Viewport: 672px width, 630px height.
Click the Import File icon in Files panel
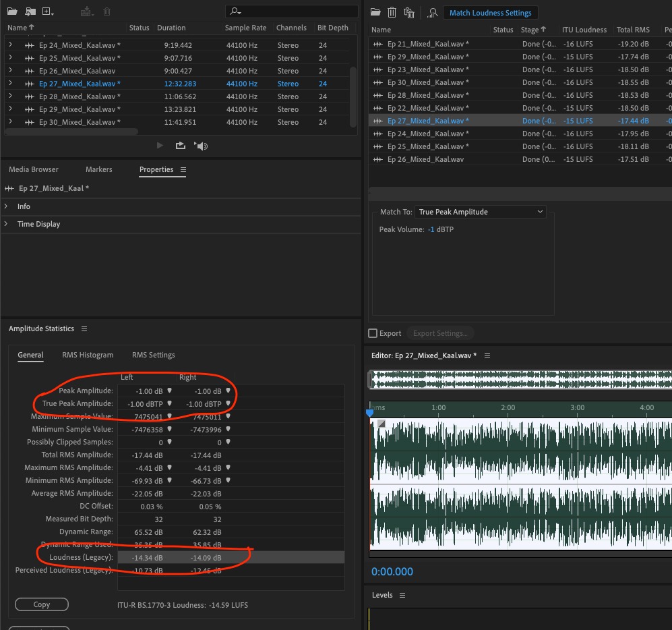tap(30, 11)
